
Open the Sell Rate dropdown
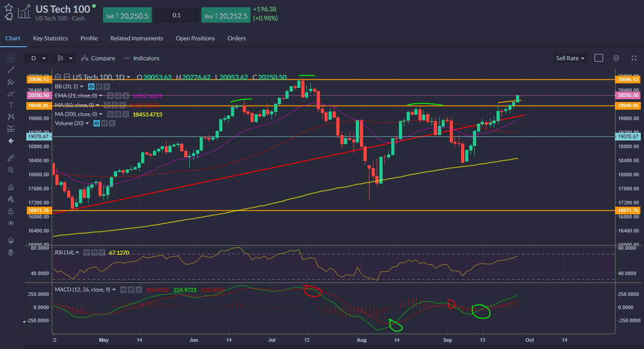570,58
